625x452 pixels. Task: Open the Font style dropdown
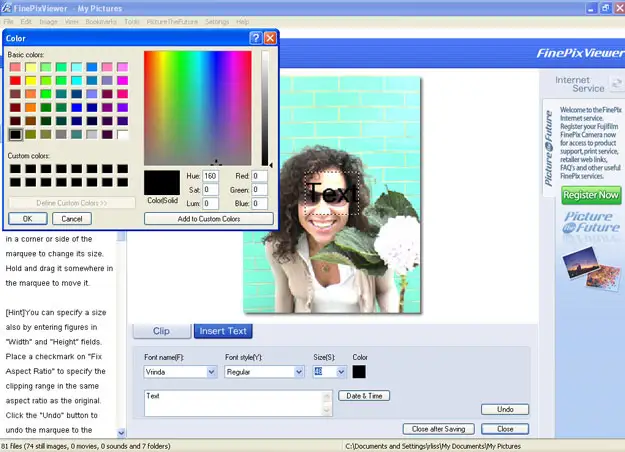coord(299,372)
